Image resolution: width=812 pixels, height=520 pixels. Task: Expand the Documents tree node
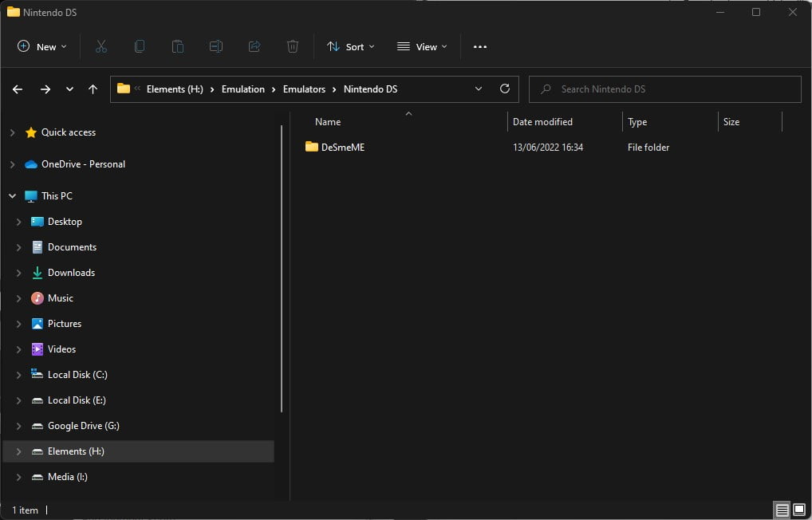coord(18,247)
